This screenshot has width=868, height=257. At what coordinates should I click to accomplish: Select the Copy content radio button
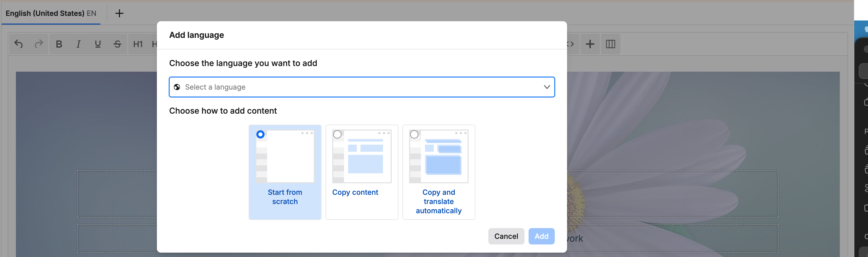click(337, 135)
